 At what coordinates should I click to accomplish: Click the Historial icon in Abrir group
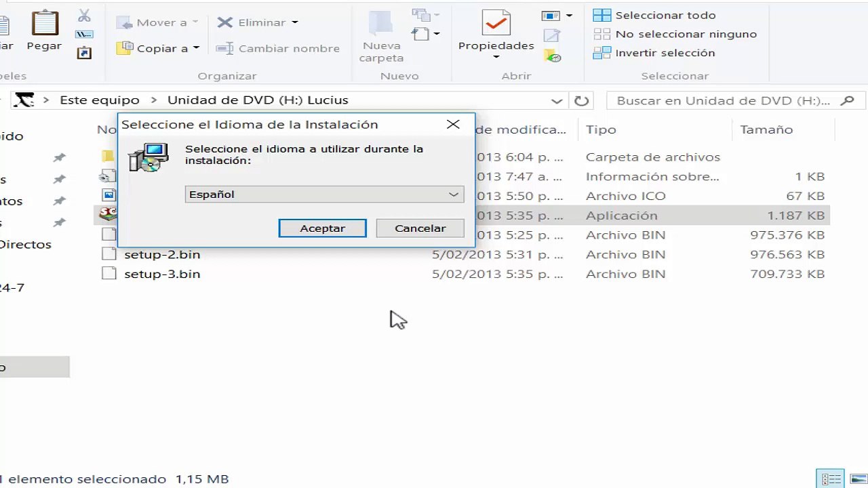[x=552, y=56]
